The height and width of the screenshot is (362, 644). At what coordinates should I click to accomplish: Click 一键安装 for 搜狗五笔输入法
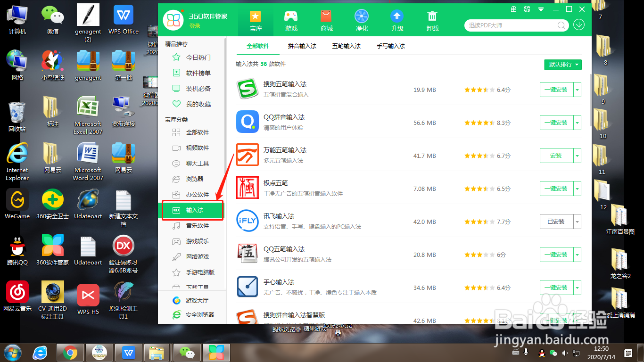556,90
